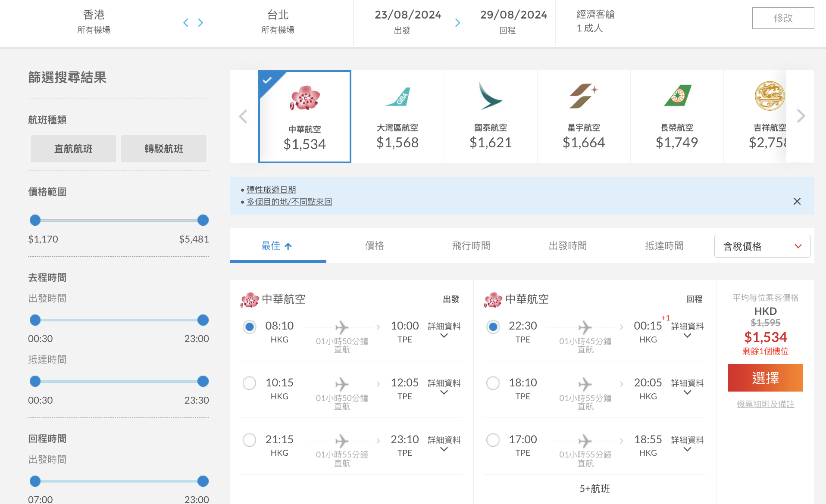Expand 詳細資料 for the 10:15 outbound flight
The height and width of the screenshot is (504, 826).
(x=444, y=387)
